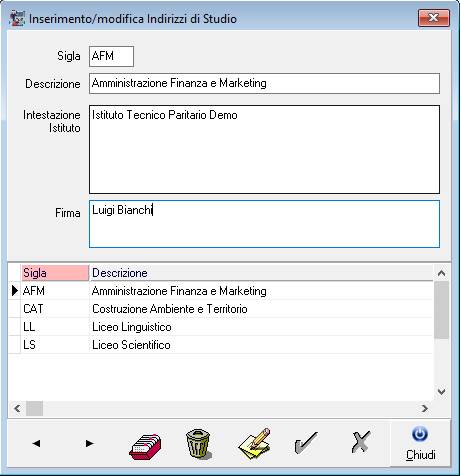461x476 pixels.
Task: Cancel changes with the X icon
Action: point(361,442)
